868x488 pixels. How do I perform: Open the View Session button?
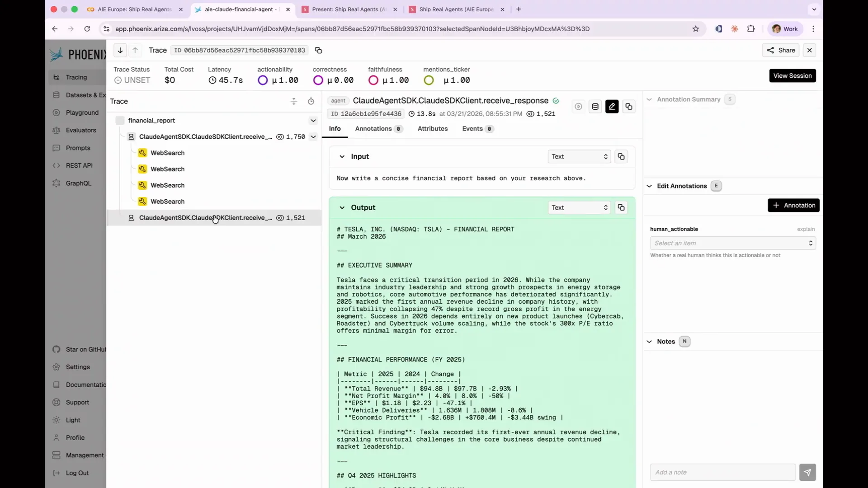point(793,75)
